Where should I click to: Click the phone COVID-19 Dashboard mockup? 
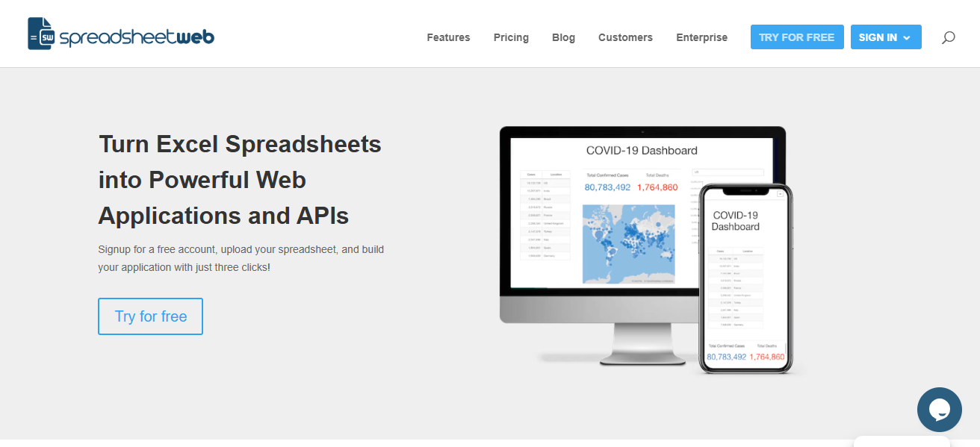pyautogui.click(x=745, y=278)
